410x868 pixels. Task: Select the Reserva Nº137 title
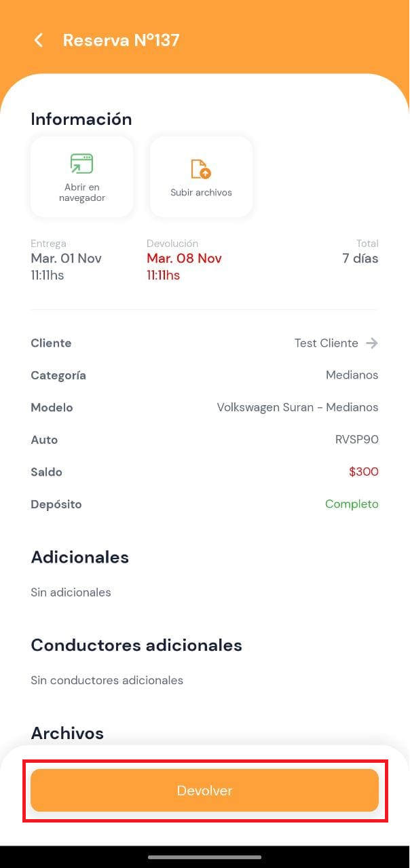[x=121, y=41]
